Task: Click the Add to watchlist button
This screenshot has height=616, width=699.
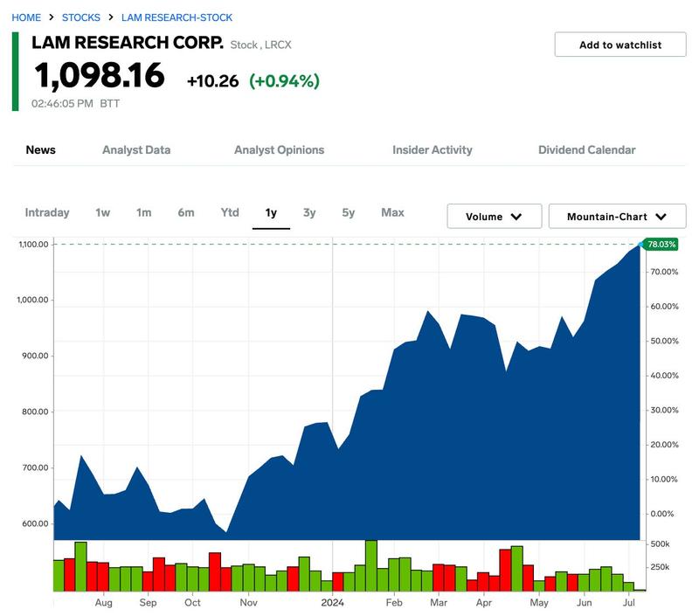Action: pyautogui.click(x=620, y=45)
